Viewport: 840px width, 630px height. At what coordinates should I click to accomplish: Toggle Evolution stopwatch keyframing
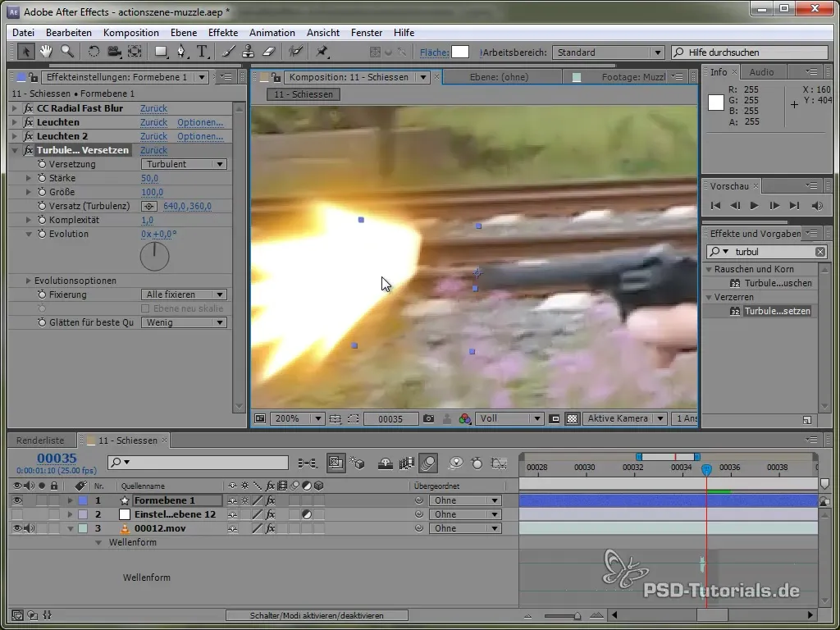(x=42, y=234)
